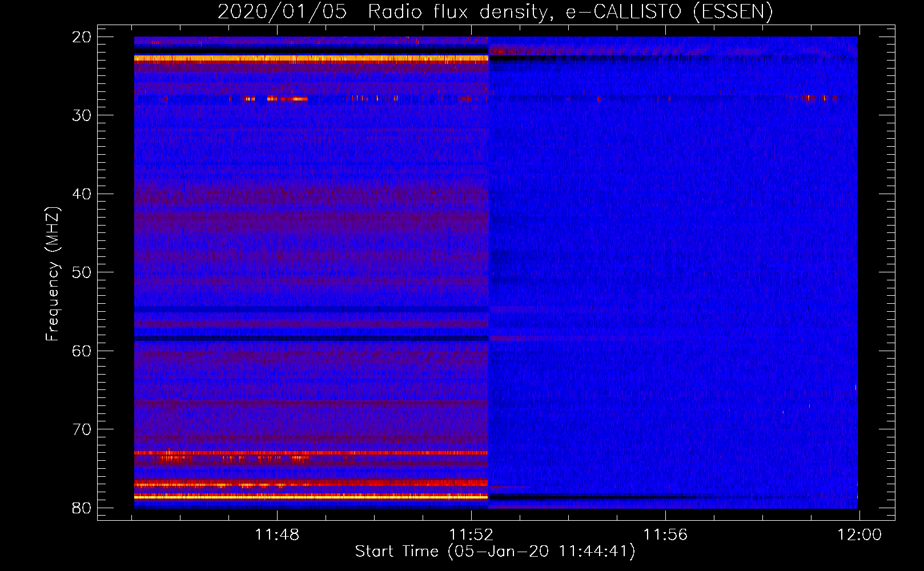This screenshot has height=571, width=924.
Task: Click the '70' frequency tick label
Action: [x=82, y=429]
